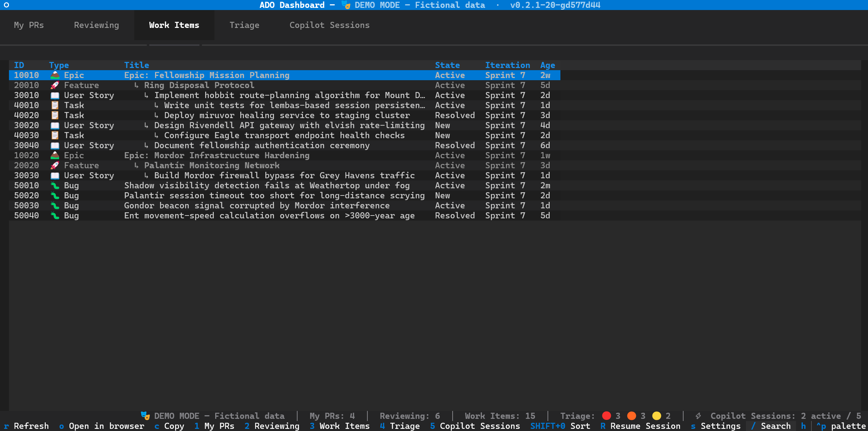Click the Age column header
This screenshot has width=868, height=431.
click(548, 65)
